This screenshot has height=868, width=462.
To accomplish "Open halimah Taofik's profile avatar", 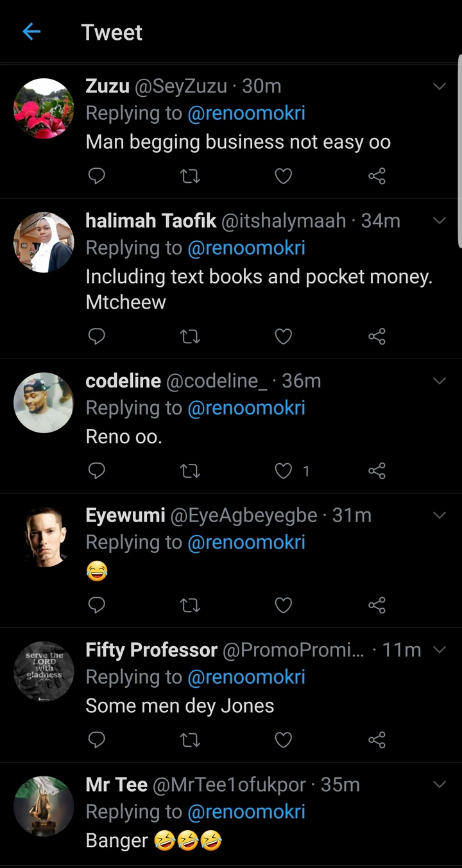I will tap(44, 243).
